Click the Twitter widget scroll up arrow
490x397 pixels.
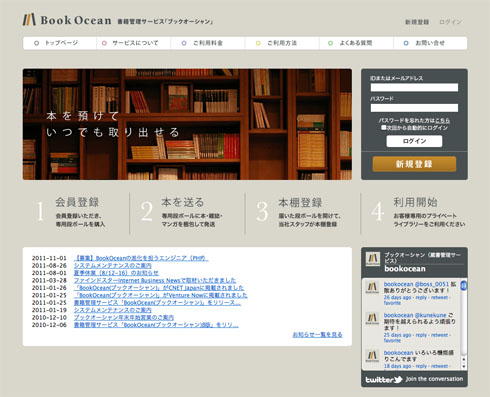pyautogui.click(x=463, y=359)
